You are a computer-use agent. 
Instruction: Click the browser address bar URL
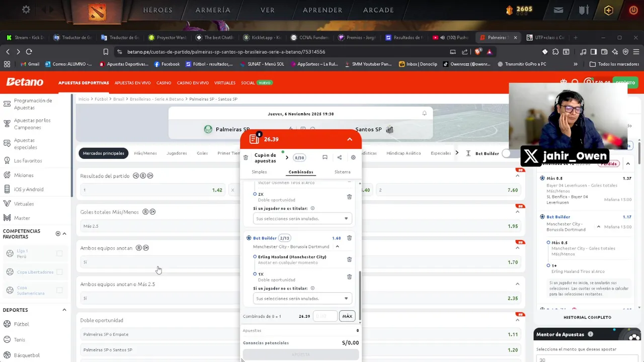[x=226, y=51]
